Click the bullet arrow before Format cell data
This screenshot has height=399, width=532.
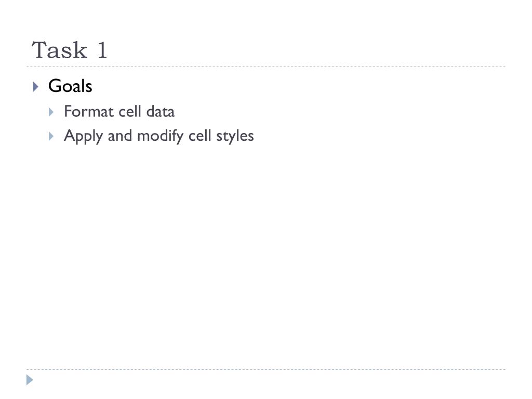point(51,112)
